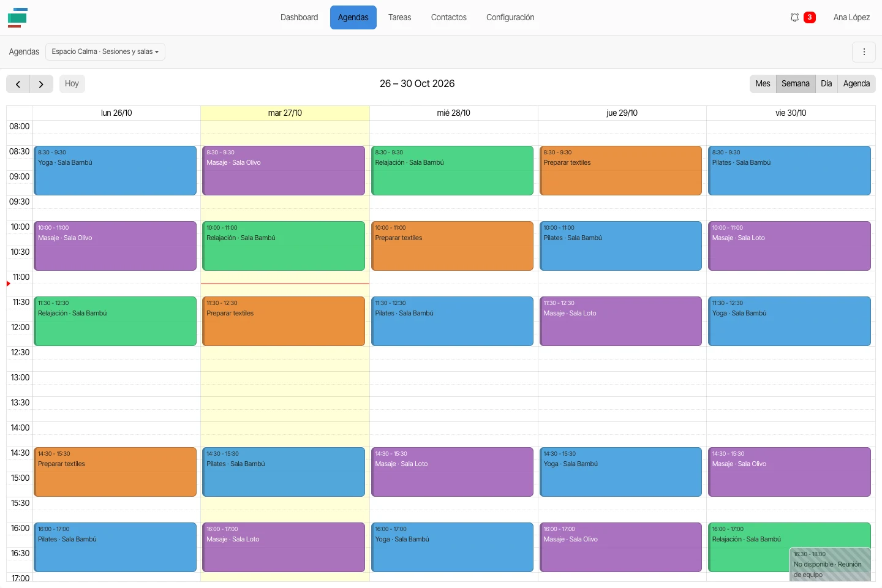882x588 pixels.
Task: Open Friday 8:30 Pilates Sala Bambú event
Action: (790, 171)
